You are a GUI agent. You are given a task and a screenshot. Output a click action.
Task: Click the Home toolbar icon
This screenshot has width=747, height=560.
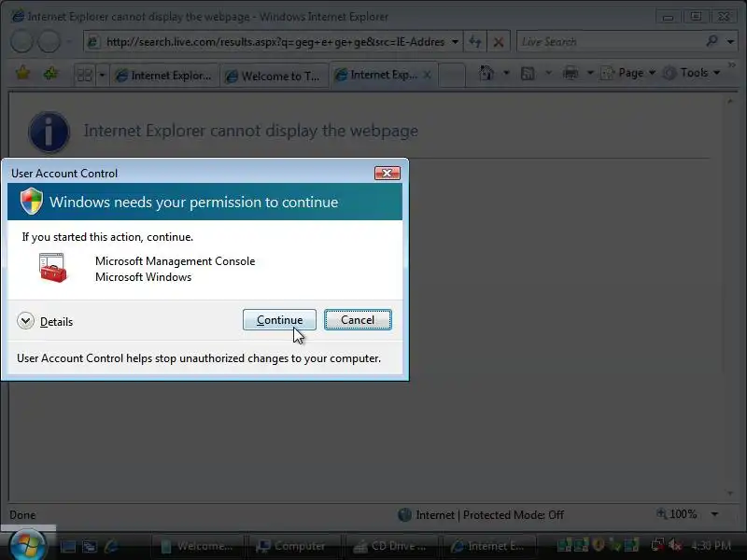coord(486,74)
